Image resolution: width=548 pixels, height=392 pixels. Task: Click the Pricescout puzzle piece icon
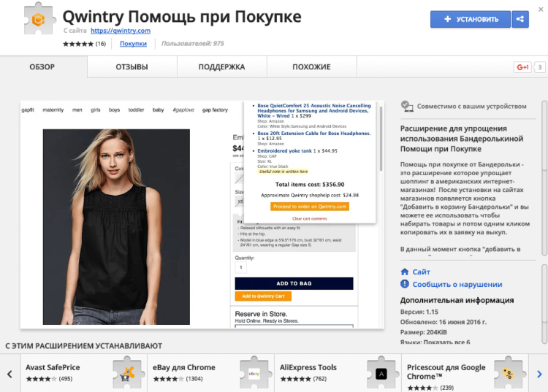pos(509,373)
